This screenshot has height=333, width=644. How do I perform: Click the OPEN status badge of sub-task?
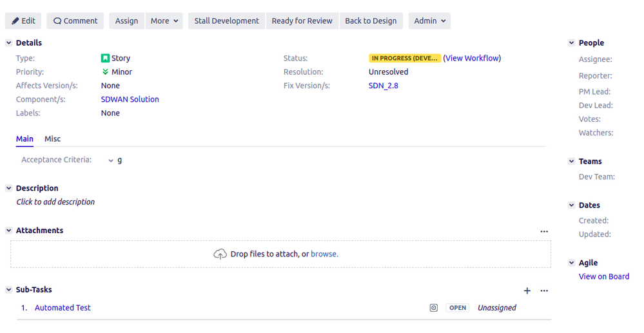point(458,308)
